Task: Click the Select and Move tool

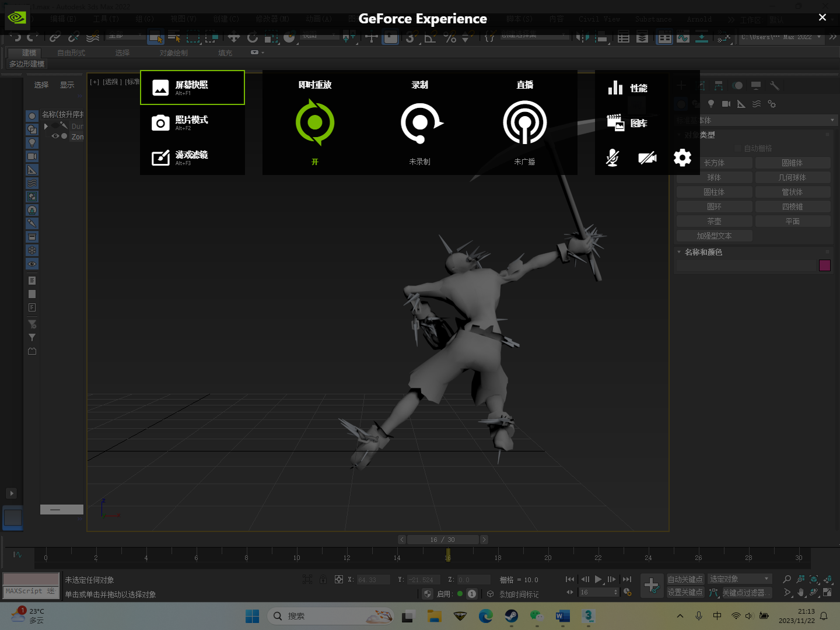Action: pyautogui.click(x=234, y=37)
